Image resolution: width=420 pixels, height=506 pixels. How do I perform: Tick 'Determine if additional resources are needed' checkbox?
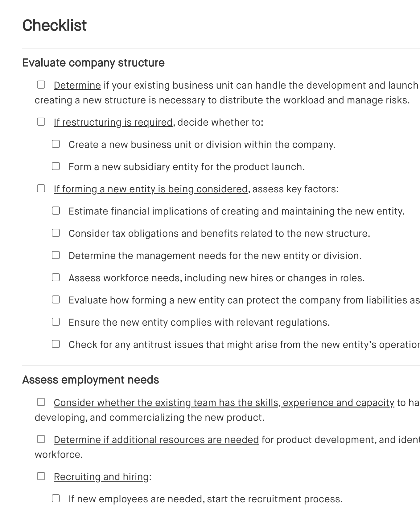[x=41, y=439]
